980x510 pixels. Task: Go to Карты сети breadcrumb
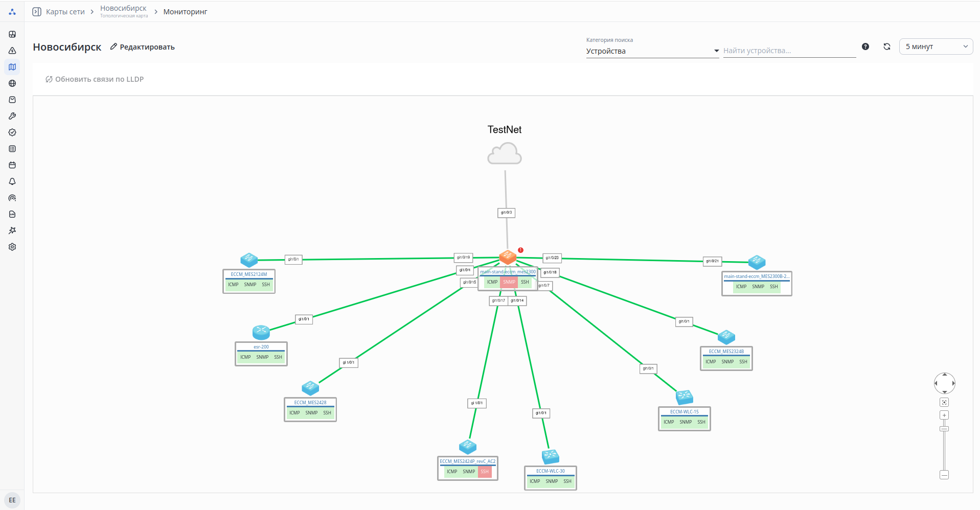(65, 12)
